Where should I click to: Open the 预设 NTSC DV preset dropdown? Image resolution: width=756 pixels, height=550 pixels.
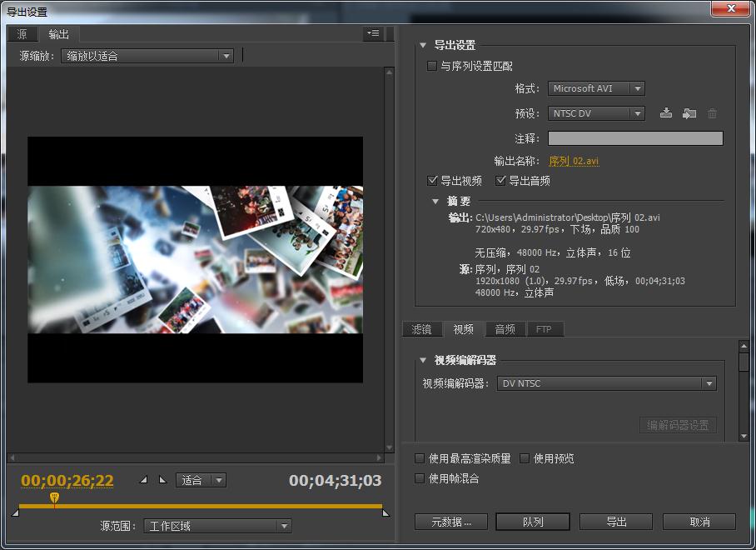(596, 112)
